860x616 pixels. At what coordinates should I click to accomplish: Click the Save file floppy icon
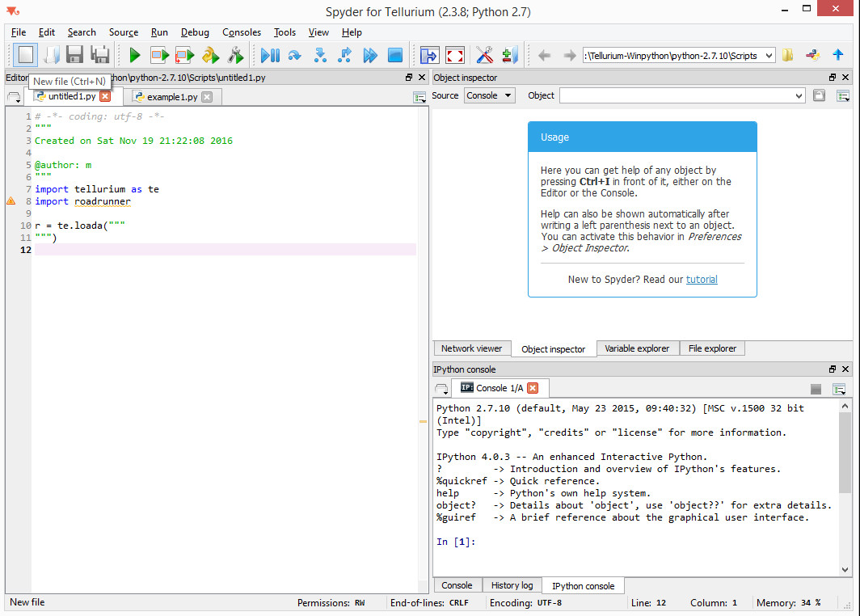click(x=74, y=55)
